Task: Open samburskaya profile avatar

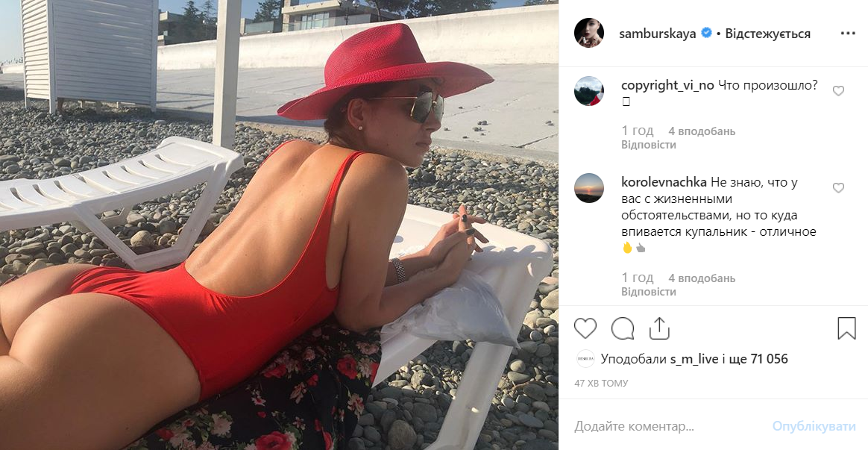Action: click(588, 33)
